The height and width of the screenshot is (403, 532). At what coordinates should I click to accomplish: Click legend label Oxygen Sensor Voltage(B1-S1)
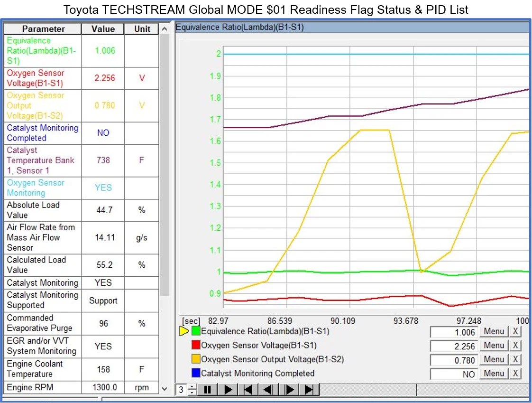point(258,345)
